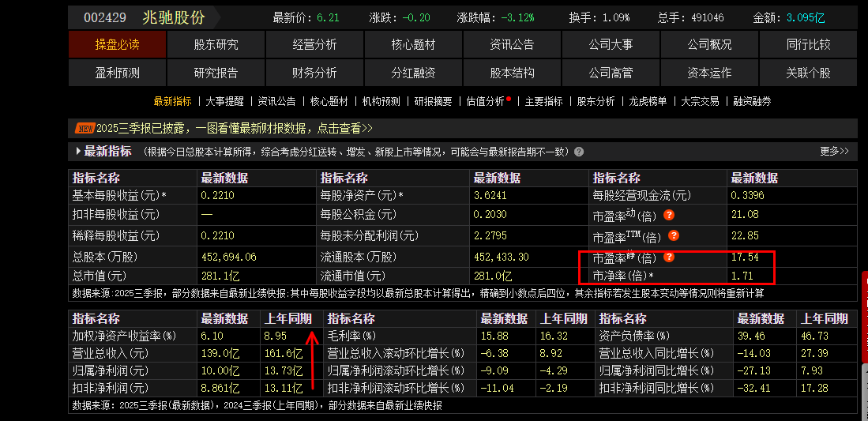
Task: Click the 市净率 value 1.71
Action: [x=742, y=276]
